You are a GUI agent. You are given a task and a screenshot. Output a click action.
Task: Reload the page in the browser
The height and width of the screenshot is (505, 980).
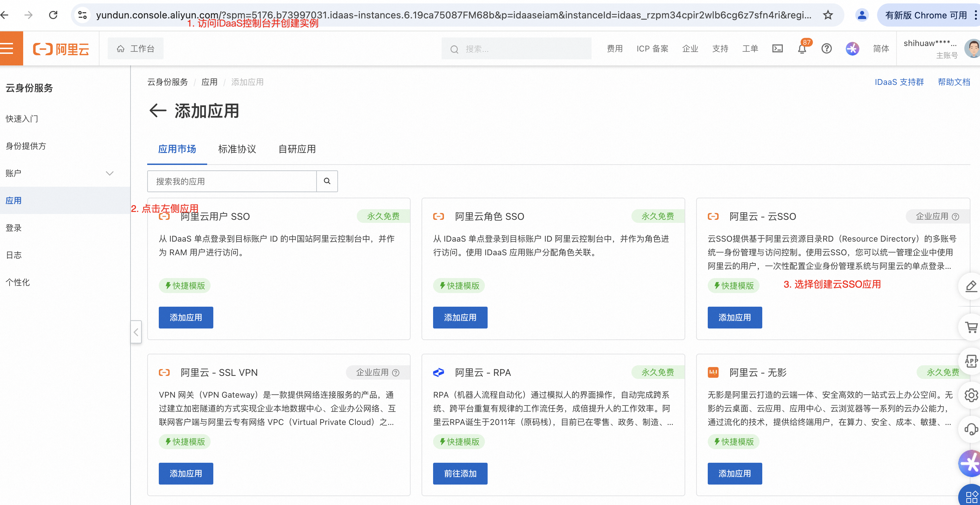53,15
